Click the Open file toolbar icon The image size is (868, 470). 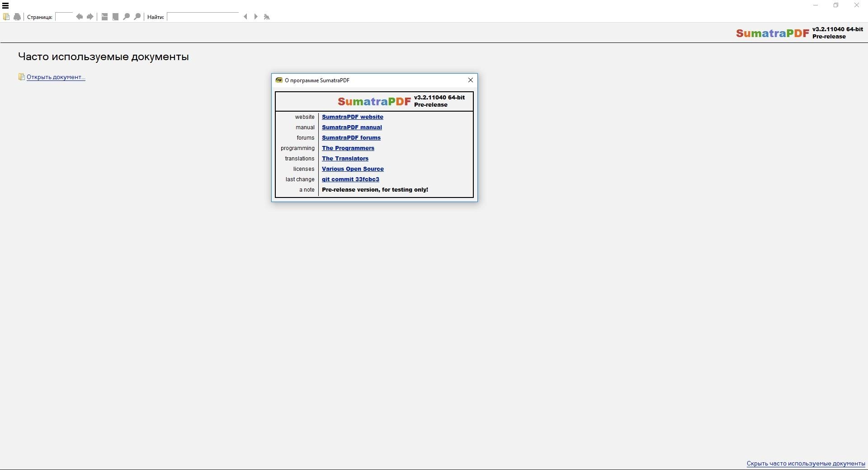pos(6,17)
